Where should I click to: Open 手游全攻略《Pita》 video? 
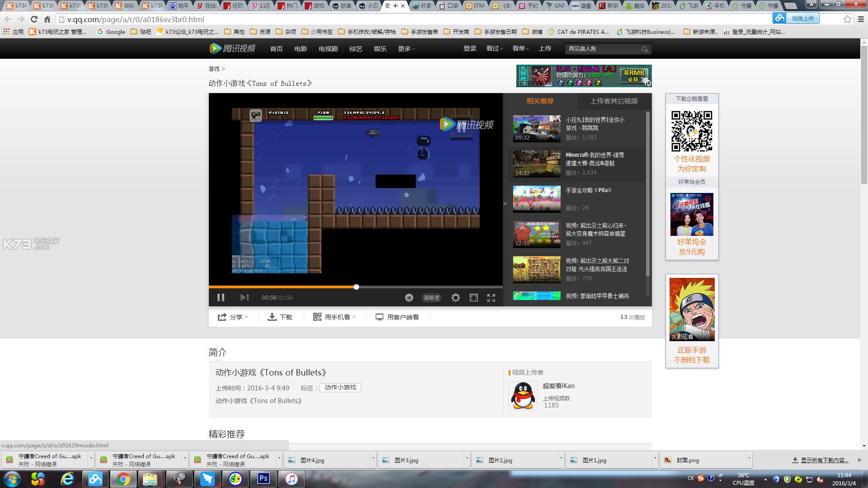[588, 190]
